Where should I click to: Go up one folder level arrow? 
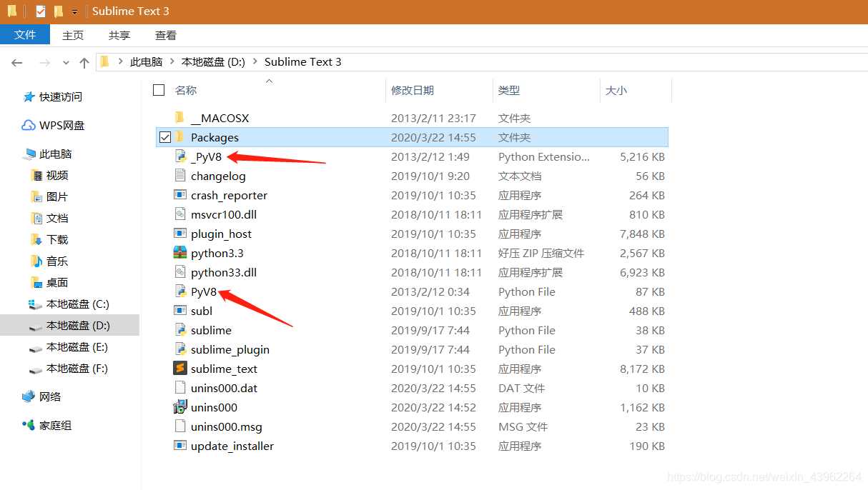84,63
